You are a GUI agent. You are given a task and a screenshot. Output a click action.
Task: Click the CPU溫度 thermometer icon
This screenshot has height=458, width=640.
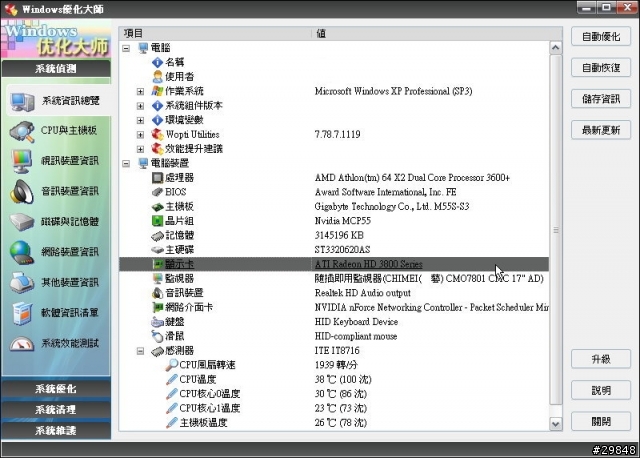click(171, 379)
